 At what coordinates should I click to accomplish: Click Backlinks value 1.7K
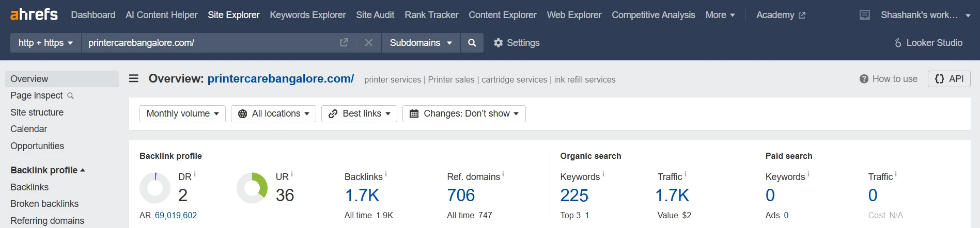coord(362,195)
